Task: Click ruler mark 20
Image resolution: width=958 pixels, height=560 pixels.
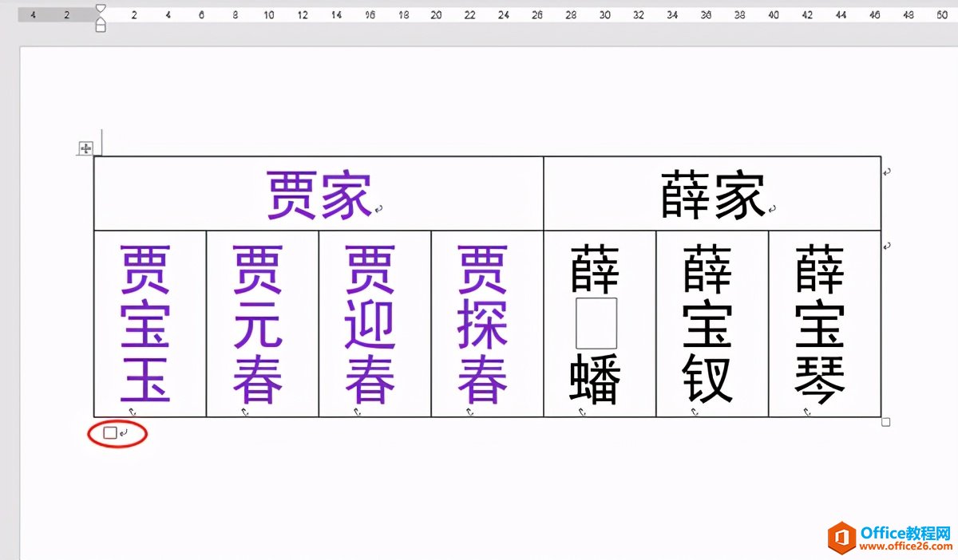Action: click(x=436, y=14)
